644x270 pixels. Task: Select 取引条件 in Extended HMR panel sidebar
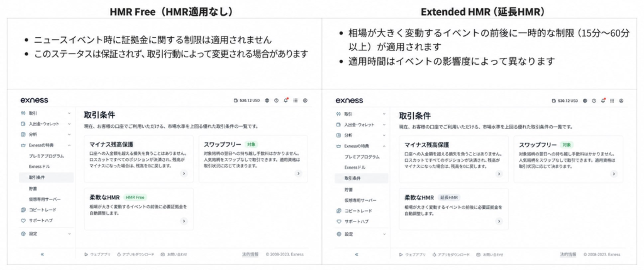361,178
